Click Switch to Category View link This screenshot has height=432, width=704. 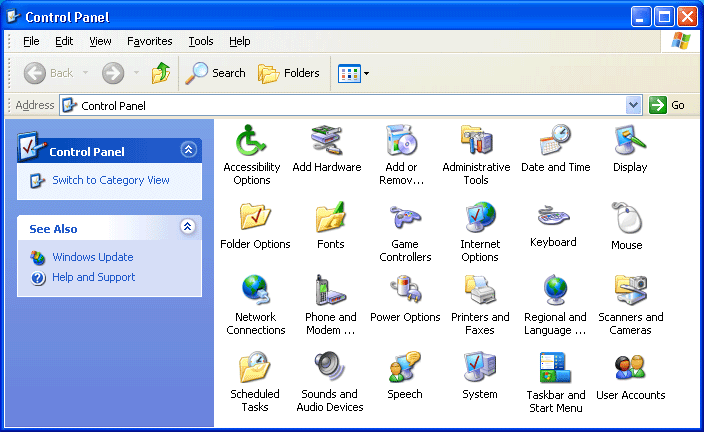click(x=110, y=180)
